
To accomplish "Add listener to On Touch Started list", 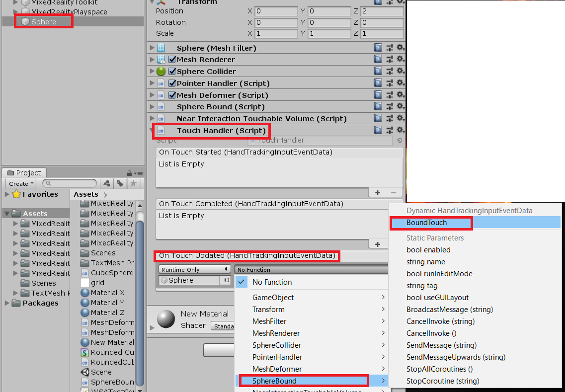I will point(378,193).
